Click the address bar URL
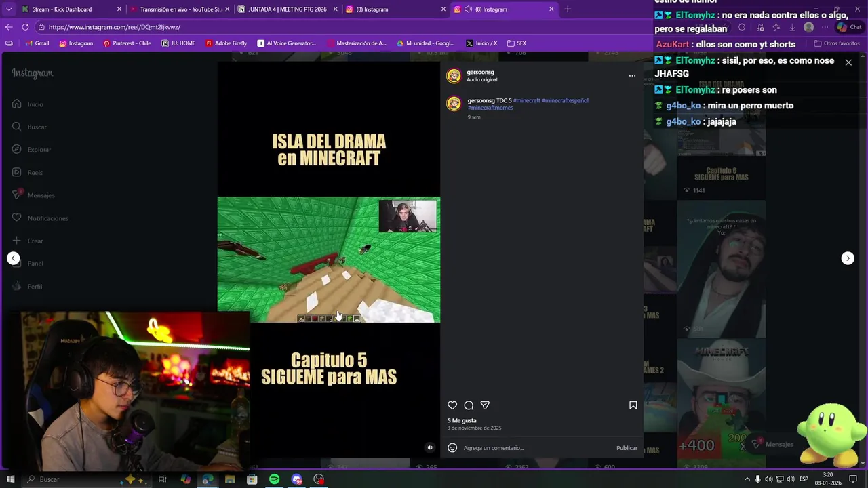Image resolution: width=868 pixels, height=488 pixels. pyautogui.click(x=115, y=27)
